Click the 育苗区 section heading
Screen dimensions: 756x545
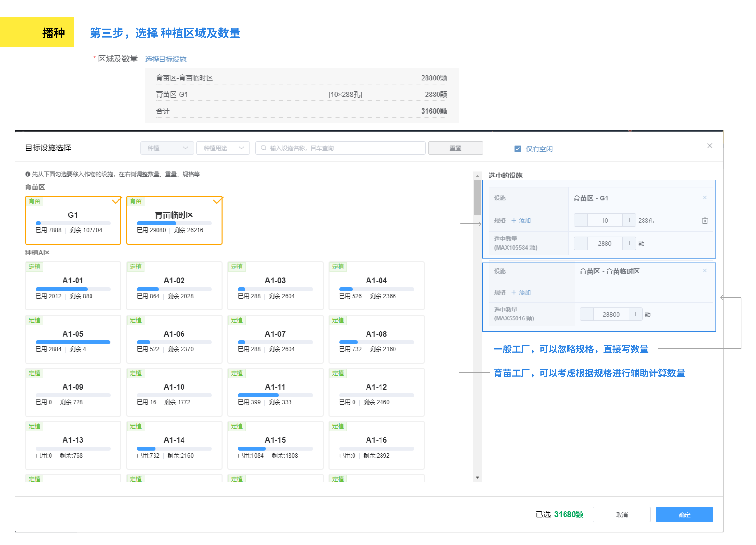35,187
